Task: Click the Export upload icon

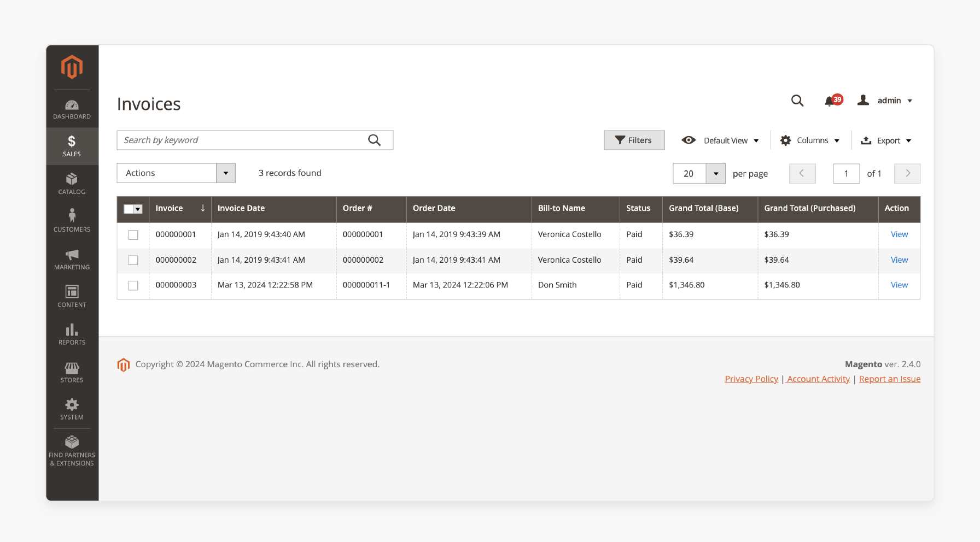Action: (x=866, y=140)
